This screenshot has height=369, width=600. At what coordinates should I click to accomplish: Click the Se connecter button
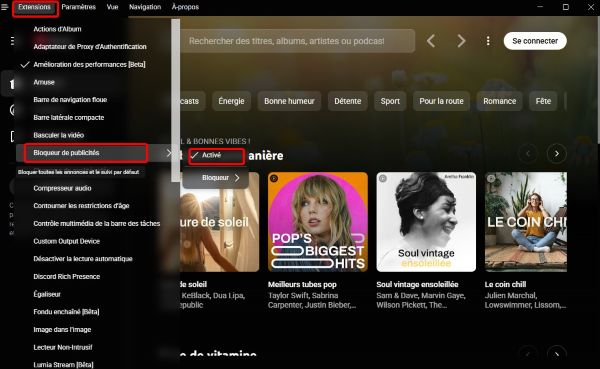click(535, 41)
